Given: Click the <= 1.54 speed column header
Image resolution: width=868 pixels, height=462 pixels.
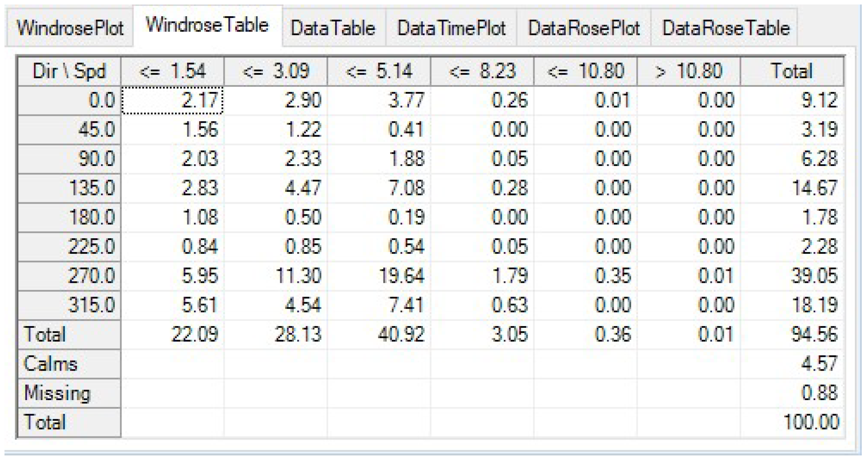Looking at the screenshot, I should pos(172,72).
